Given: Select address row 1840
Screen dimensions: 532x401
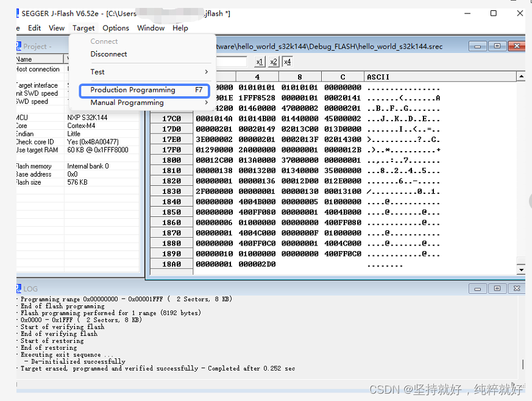Looking at the screenshot, I should point(171,202).
